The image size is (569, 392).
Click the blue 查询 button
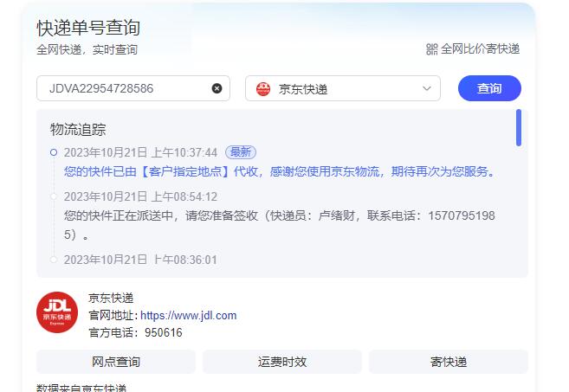(489, 88)
